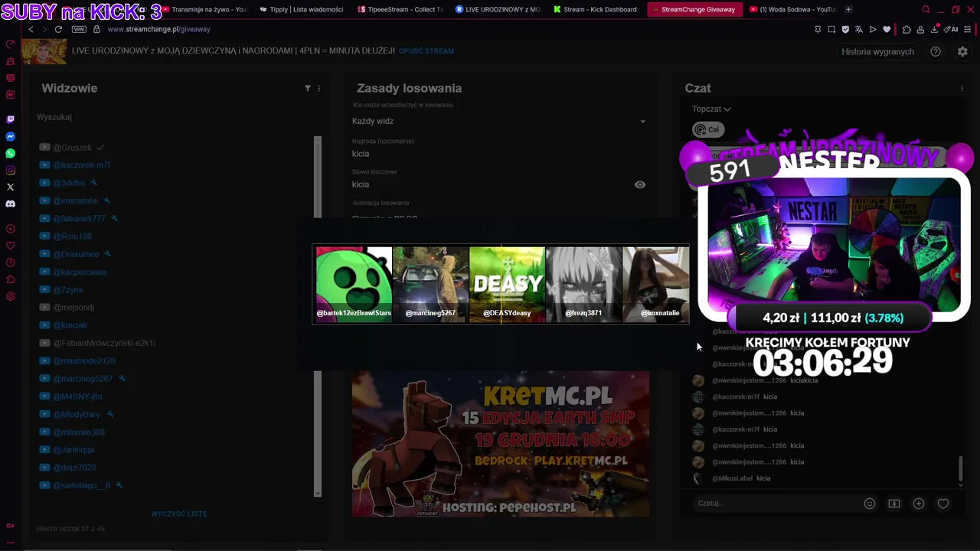
Task: Click the stream avatar thumbnail beside the title
Action: pyautogui.click(x=44, y=51)
